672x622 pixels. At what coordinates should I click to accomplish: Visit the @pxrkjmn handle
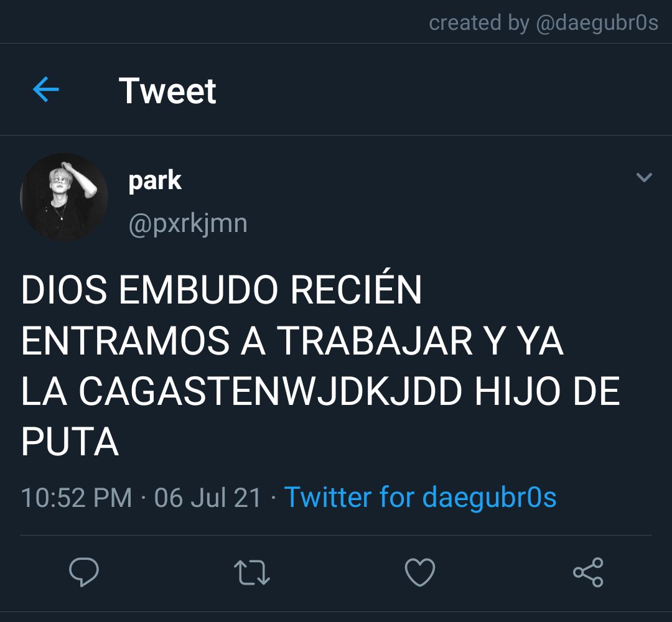point(188,224)
